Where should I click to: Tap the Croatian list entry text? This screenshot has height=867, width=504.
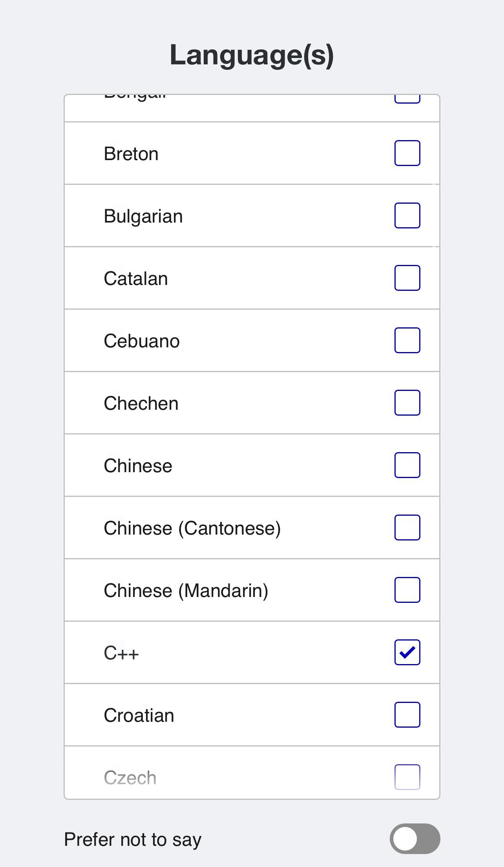[x=139, y=716]
